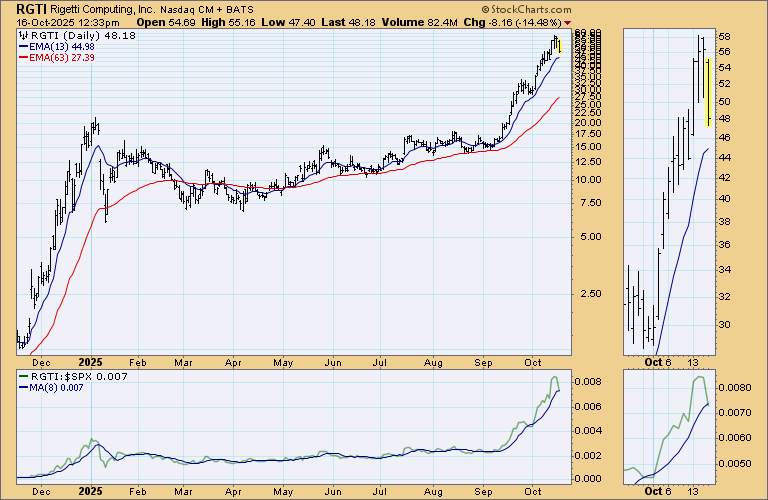This screenshot has width=768, height=500.
Task: Click the green RGTI:$SPX legend line swatch
Action: click(24, 377)
